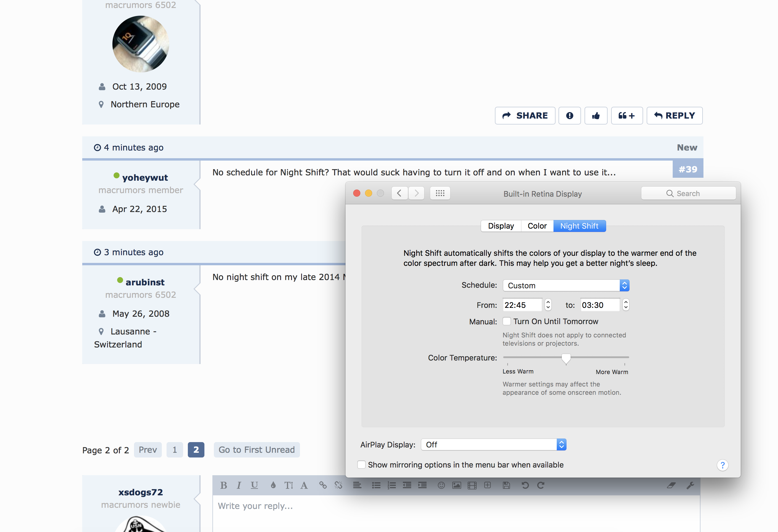
Task: Click the 'to' time stepper arrows
Action: [626, 305]
